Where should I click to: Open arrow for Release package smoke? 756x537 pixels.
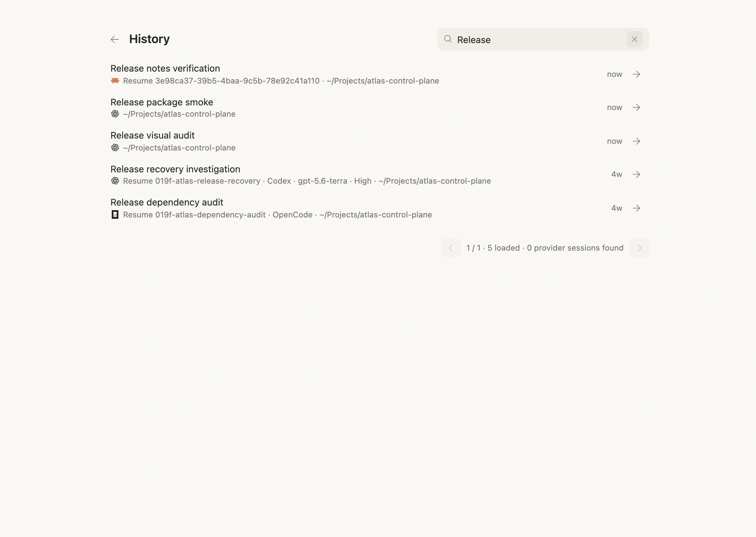coord(636,107)
